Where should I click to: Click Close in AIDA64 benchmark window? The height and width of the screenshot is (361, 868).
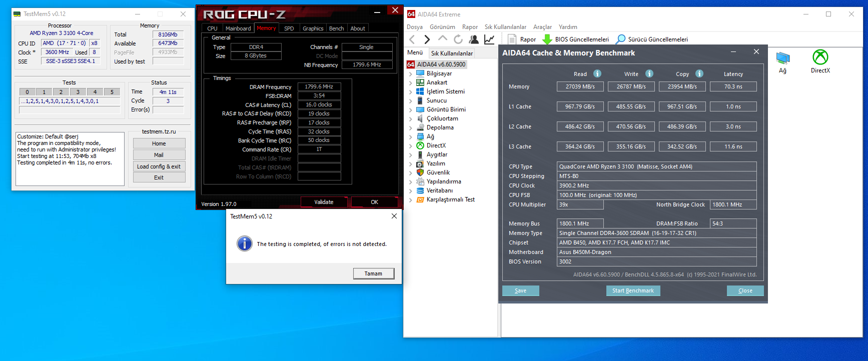[x=745, y=290]
